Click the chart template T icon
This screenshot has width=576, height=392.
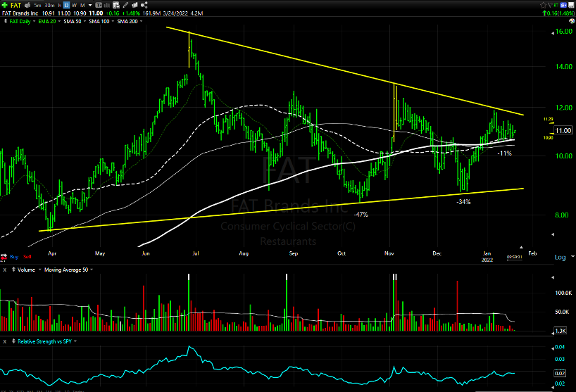(99, 5)
